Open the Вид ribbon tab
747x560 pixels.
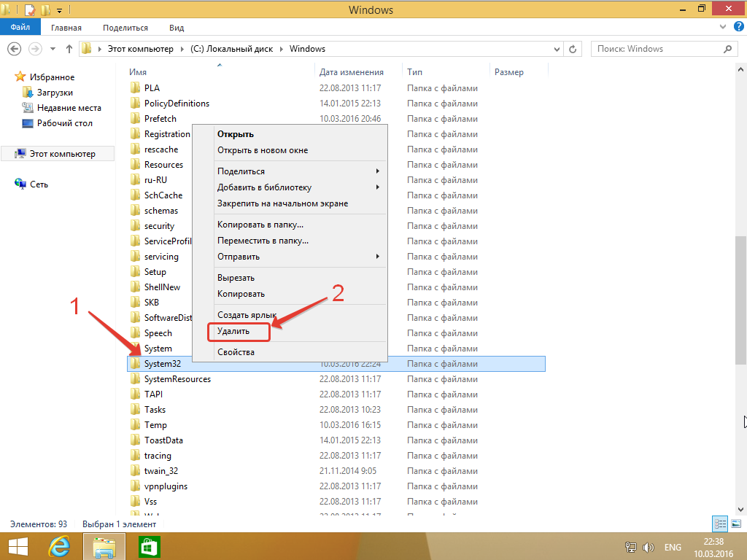pos(177,28)
